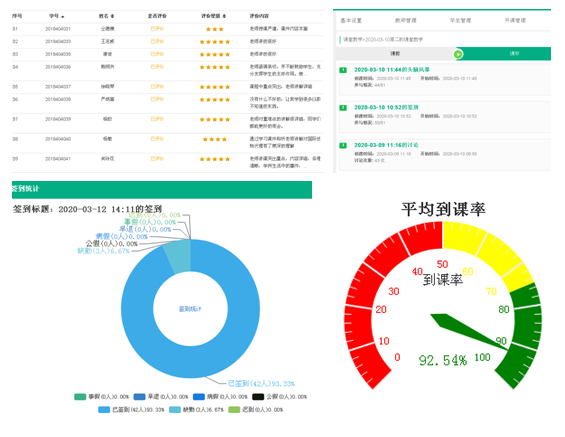Click the green 事假 legend color swatch
Image resolution: width=565 pixels, height=437 pixels.
tap(80, 397)
